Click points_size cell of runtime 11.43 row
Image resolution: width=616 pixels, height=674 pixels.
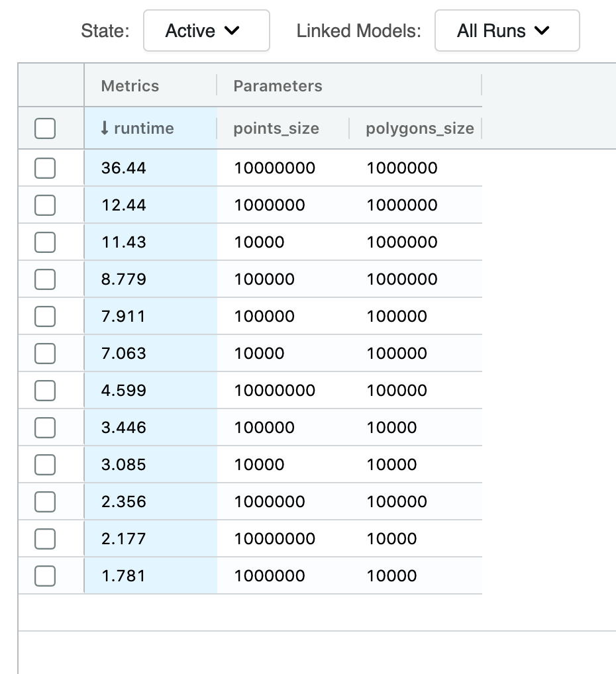(x=259, y=242)
